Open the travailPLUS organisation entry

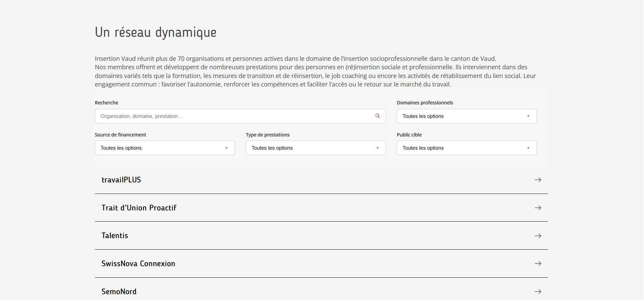pyautogui.click(x=121, y=180)
